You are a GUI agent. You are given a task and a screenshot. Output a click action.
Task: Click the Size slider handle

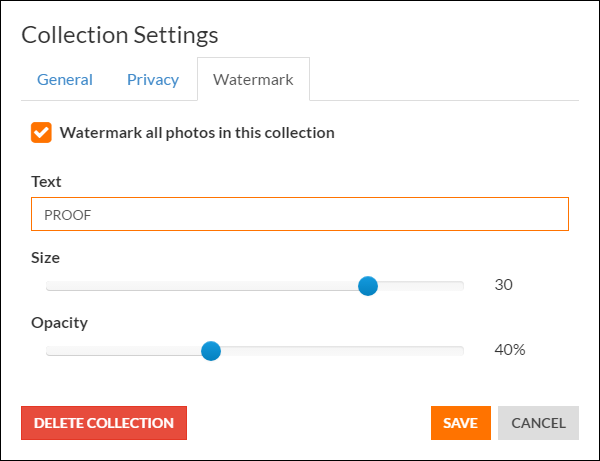(x=368, y=286)
